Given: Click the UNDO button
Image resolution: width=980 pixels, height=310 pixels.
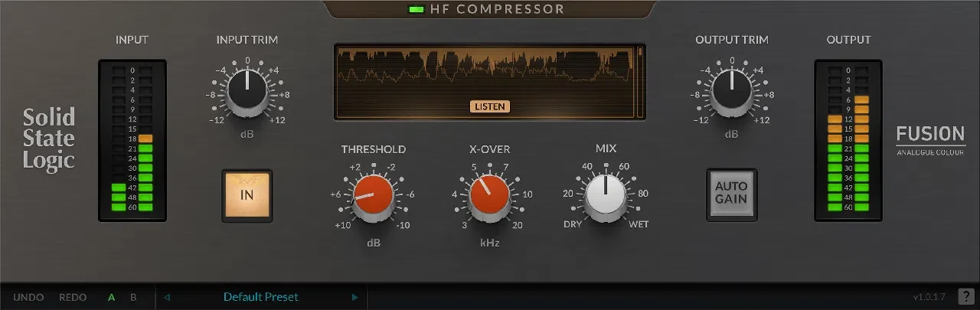Looking at the screenshot, I should click(x=28, y=297).
